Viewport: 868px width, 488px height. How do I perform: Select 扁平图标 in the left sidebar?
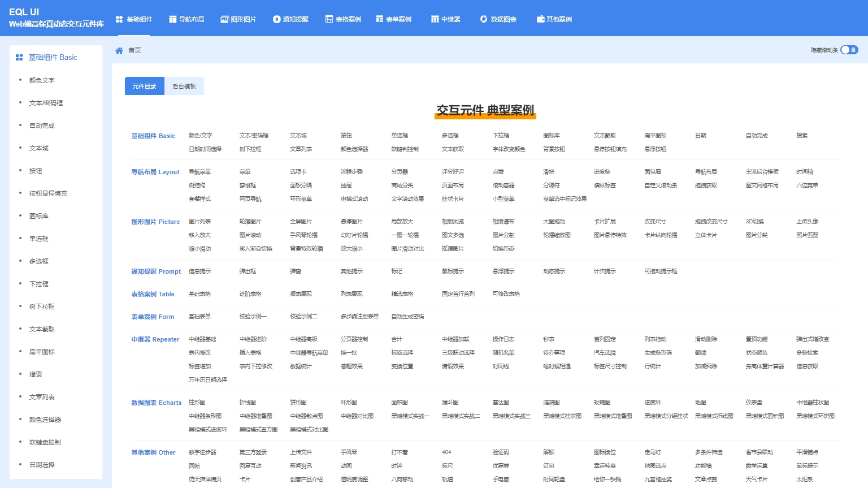[42, 352]
